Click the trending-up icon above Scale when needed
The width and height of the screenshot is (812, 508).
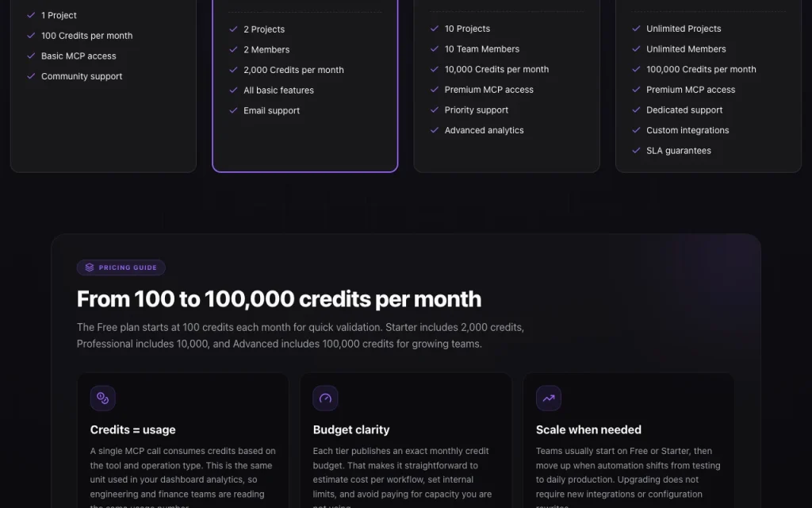(x=549, y=398)
